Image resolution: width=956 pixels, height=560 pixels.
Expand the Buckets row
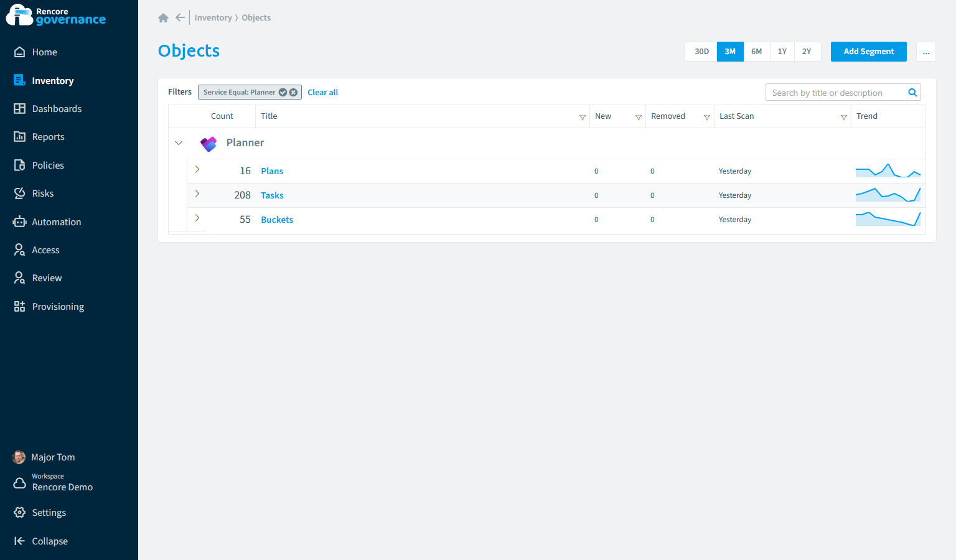click(x=197, y=218)
